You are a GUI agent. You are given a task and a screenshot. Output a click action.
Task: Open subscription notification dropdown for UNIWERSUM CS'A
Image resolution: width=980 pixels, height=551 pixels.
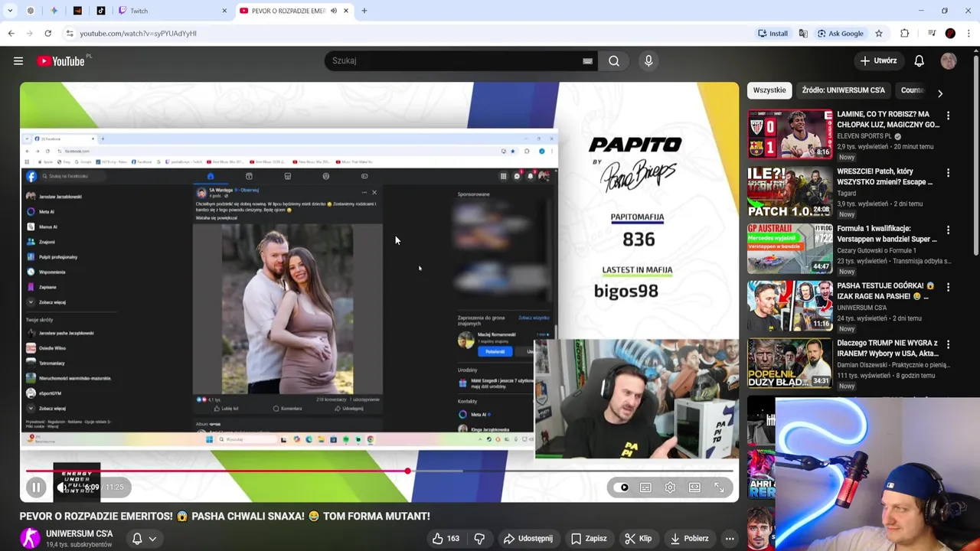pos(144,539)
